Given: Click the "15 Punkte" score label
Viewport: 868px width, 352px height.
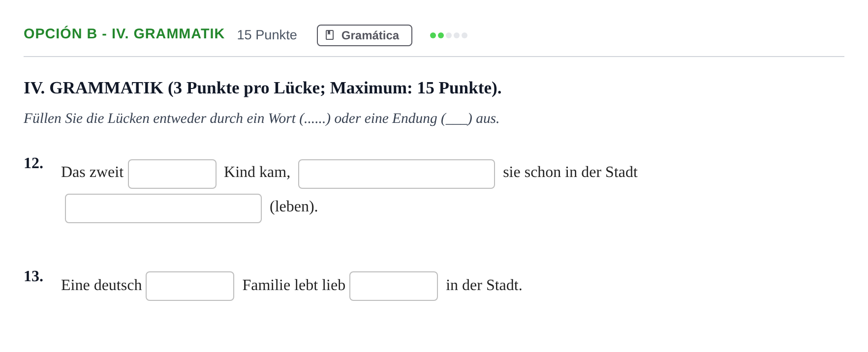Looking at the screenshot, I should 267,35.
